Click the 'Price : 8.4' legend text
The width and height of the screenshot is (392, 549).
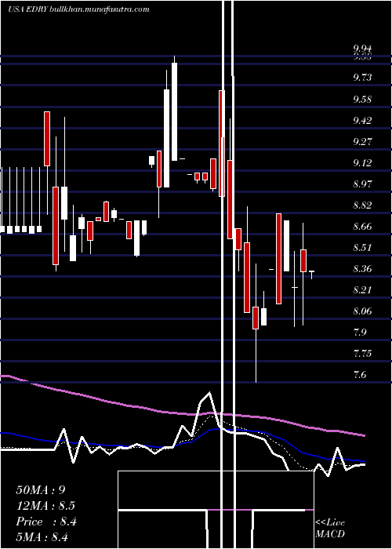click(46, 522)
